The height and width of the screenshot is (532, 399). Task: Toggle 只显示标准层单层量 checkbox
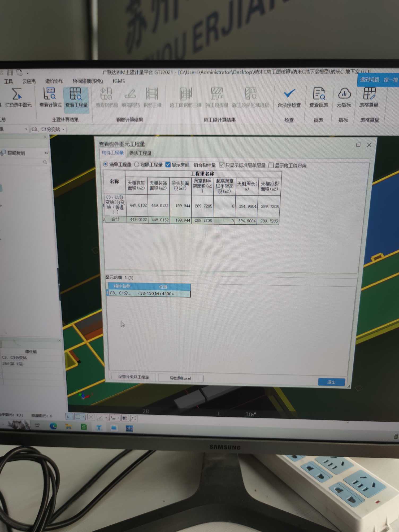pos(222,165)
